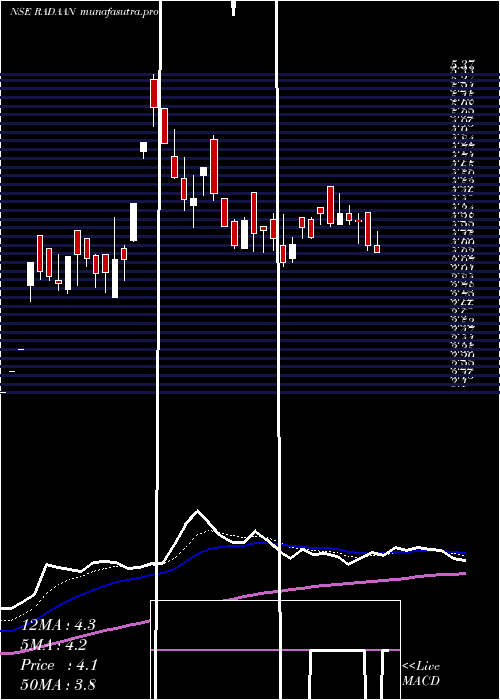Select the "5MA : 4.2" legend value
Image resolution: width=500 pixels, height=700 pixels.
[54, 645]
